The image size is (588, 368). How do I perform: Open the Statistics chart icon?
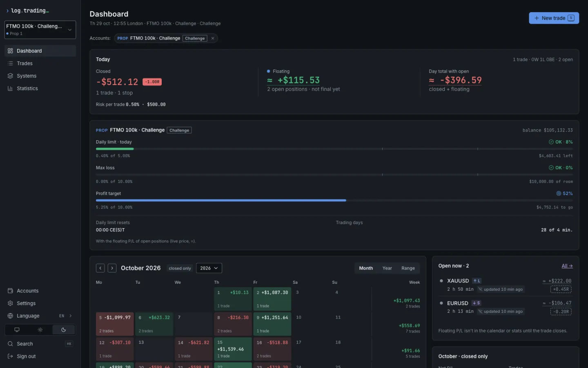(x=10, y=88)
